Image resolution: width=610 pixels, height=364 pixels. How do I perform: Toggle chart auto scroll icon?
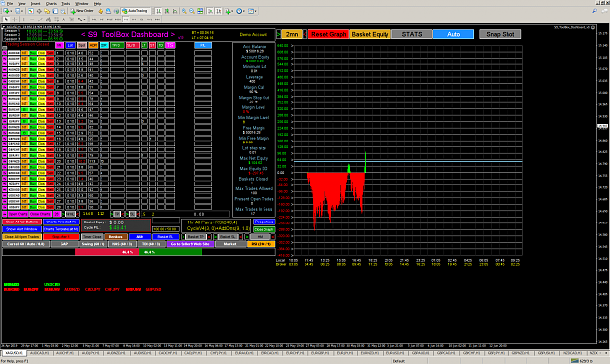pyautogui.click(x=210, y=11)
